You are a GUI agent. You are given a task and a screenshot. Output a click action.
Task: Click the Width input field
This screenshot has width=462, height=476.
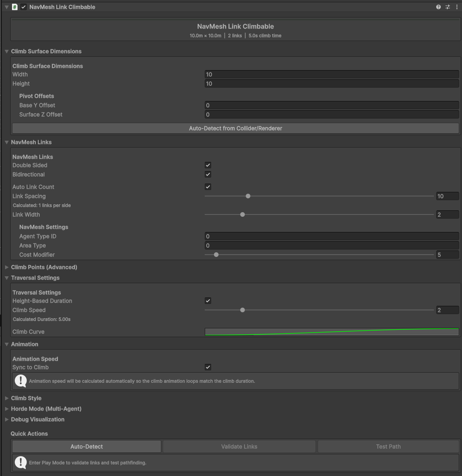(x=331, y=74)
